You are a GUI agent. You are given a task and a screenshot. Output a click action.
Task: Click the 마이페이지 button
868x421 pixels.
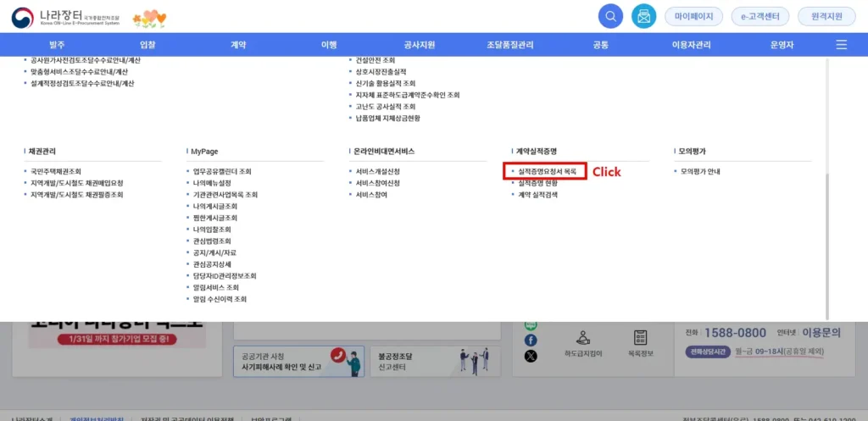[693, 16]
